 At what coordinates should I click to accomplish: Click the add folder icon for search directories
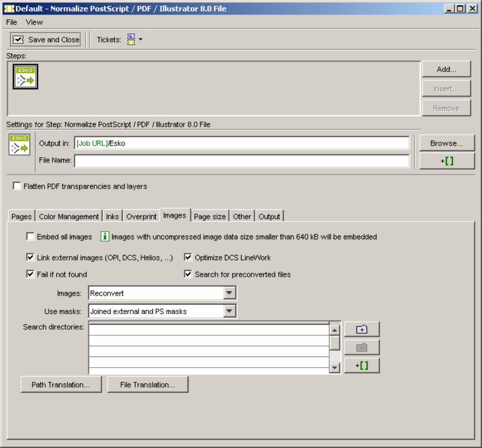pyautogui.click(x=361, y=329)
